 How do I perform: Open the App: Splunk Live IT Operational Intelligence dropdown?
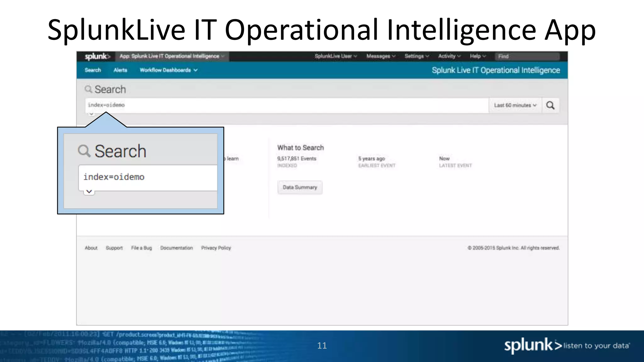pos(172,56)
